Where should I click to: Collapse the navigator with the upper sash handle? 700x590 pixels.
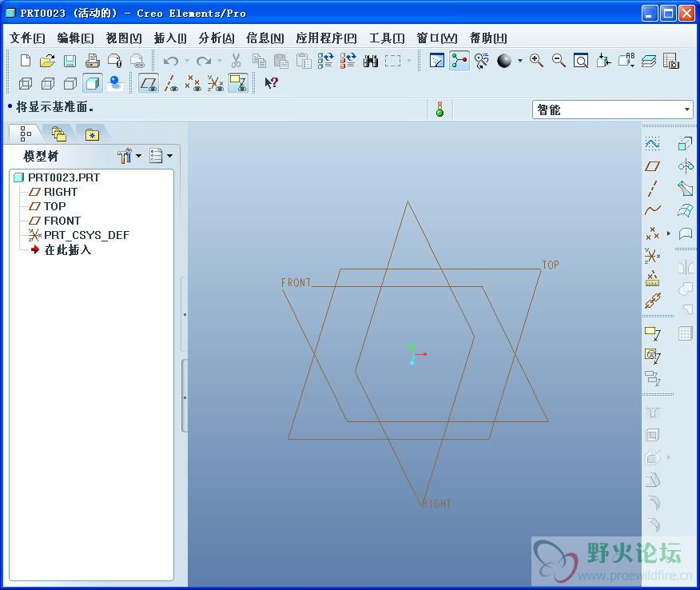(x=185, y=314)
